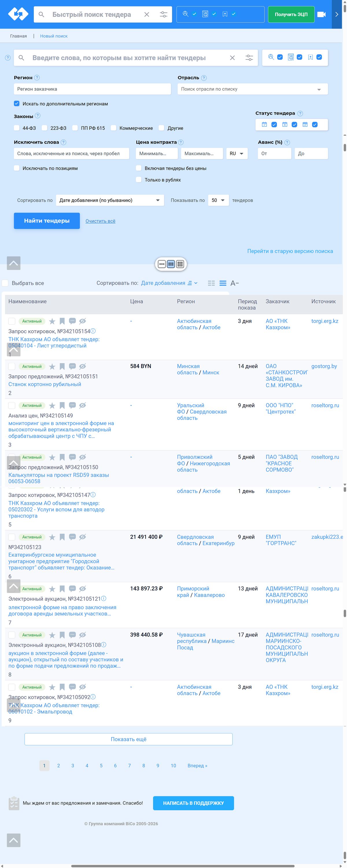Open the Аванс (%) help icon
Viewport: 347px width, 868px height.
tap(287, 143)
